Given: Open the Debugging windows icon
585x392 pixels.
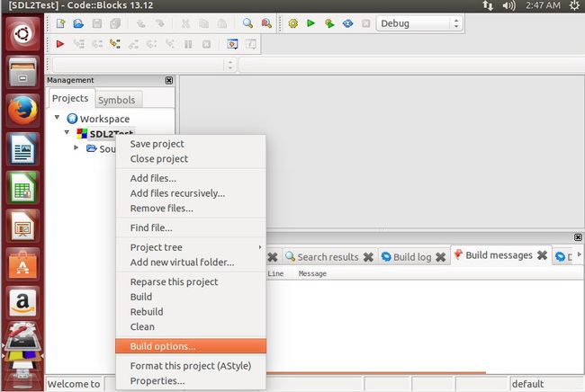Looking at the screenshot, I should tap(232, 44).
